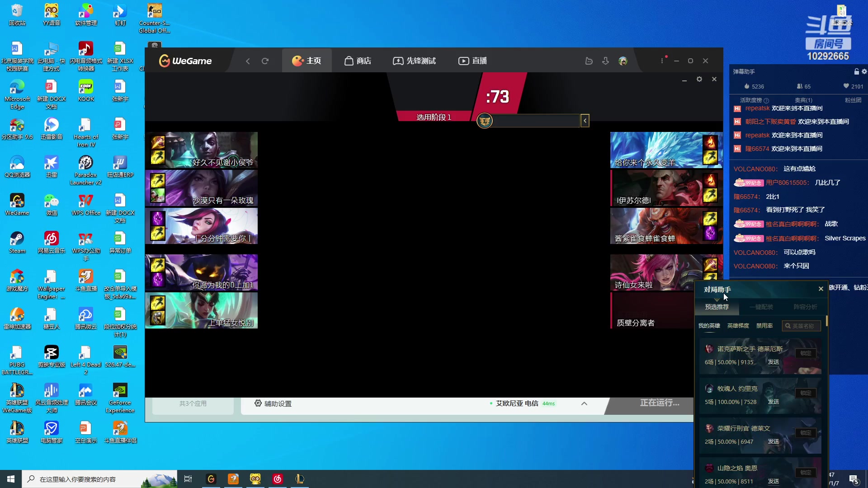Viewport: 868px width, 488px height.
Task: Switch to the 阵容分析 tab
Action: (x=806, y=307)
